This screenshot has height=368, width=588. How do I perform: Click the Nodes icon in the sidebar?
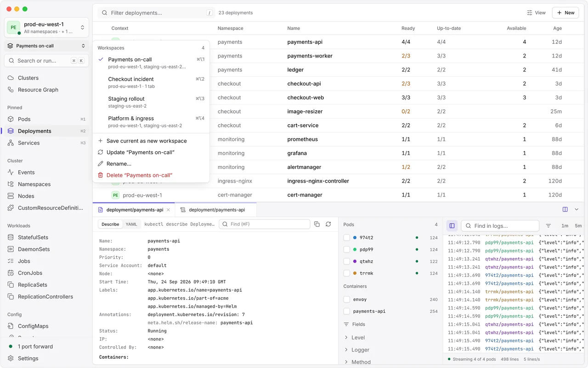[x=11, y=196]
